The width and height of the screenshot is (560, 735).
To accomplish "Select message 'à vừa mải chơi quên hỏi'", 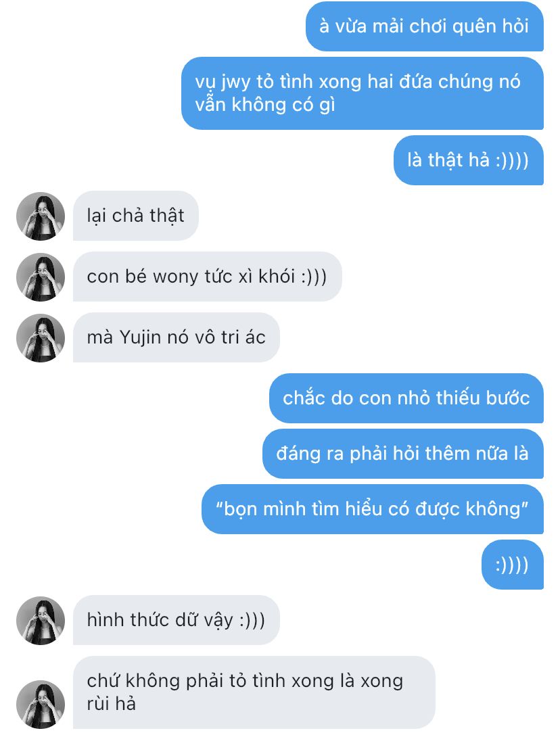I will click(x=425, y=26).
